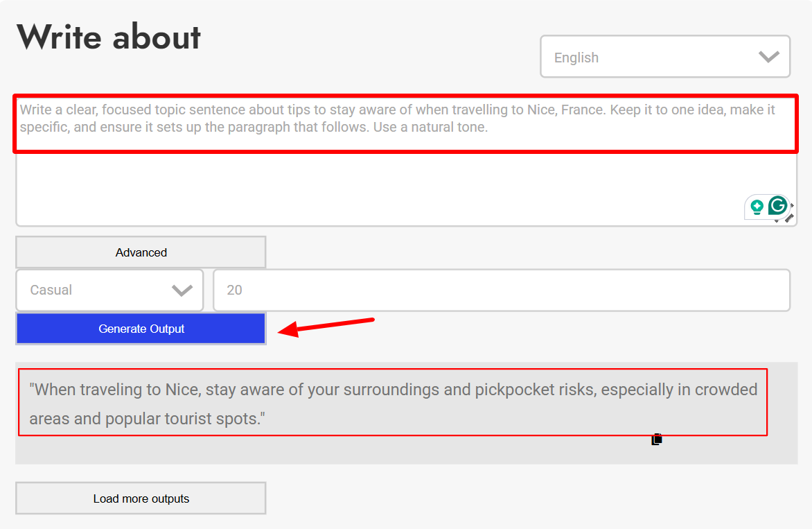This screenshot has height=529, width=812.
Task: Copy the generated output with clipboard icon
Action: coord(657,439)
